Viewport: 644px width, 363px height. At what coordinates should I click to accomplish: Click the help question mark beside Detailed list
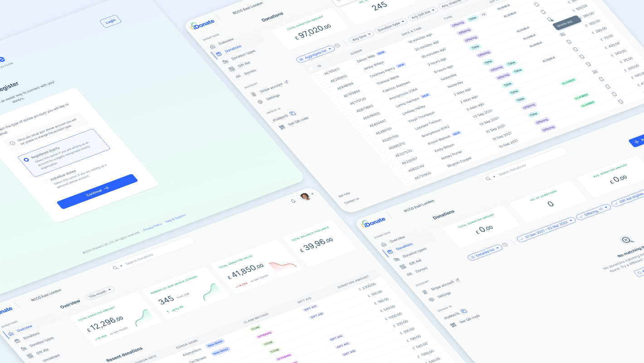pyautogui.click(x=505, y=244)
